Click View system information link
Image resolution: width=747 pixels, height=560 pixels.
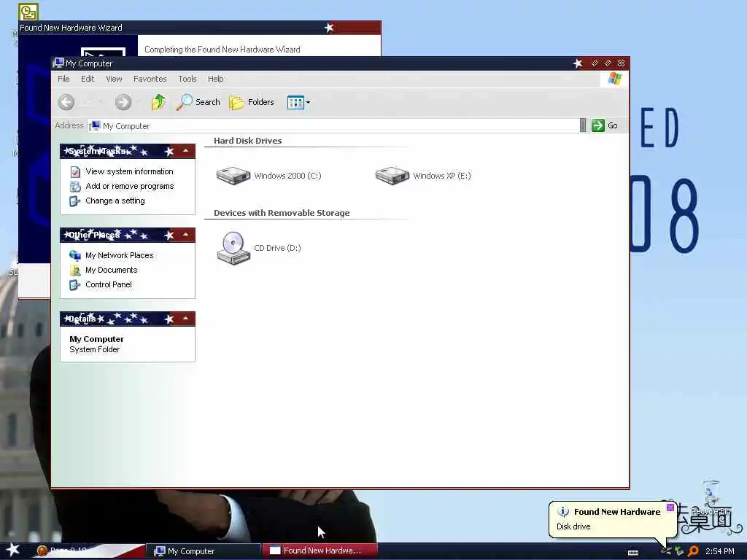(x=129, y=171)
